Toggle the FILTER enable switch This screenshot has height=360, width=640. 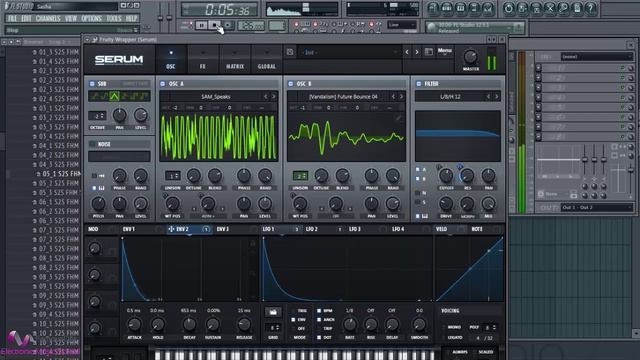(x=418, y=84)
